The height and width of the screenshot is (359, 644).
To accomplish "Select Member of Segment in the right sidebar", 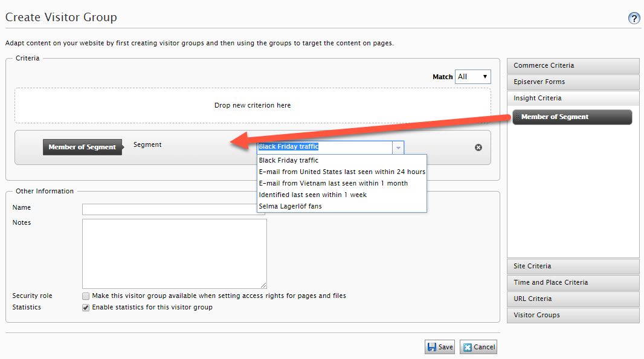I will click(572, 117).
